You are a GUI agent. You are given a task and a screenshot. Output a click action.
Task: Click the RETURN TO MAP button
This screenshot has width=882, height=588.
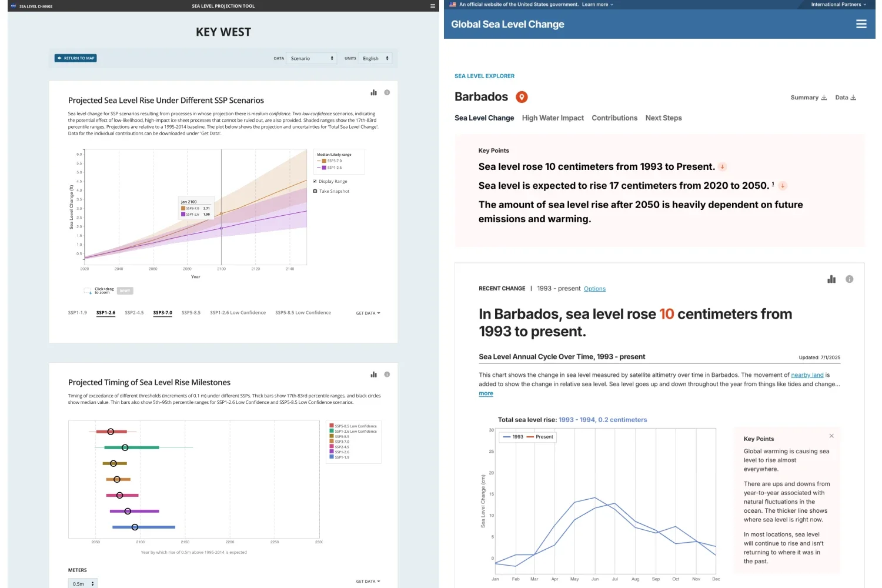point(75,58)
